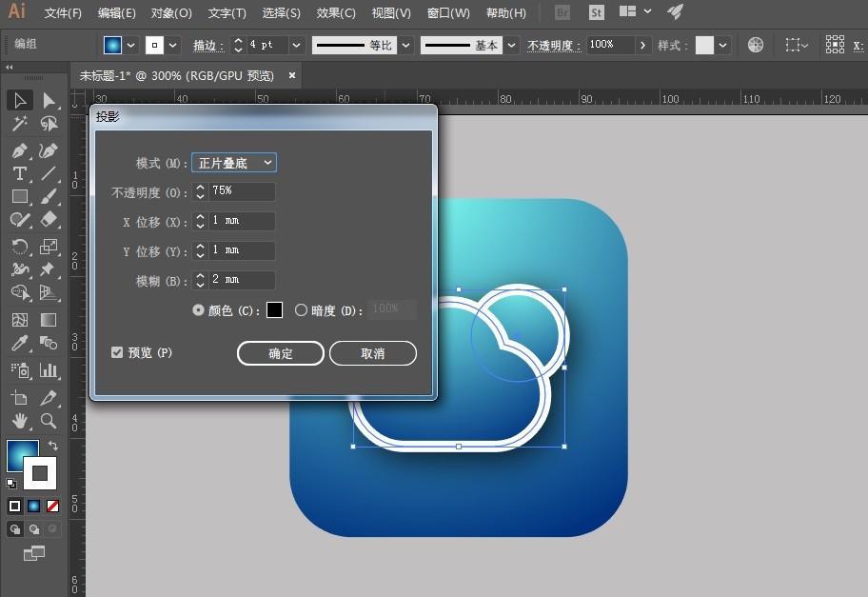868x597 pixels.
Task: Set paint mode to Gradient
Action: point(33,506)
